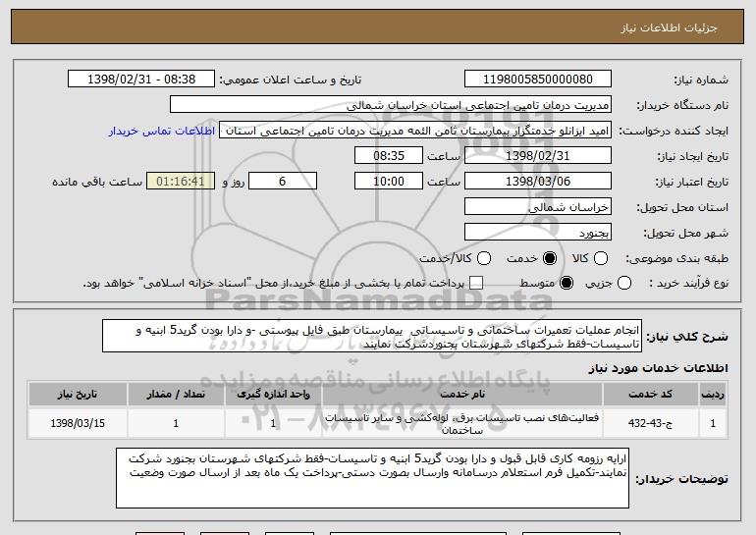Click the request creator name field
The image size is (756, 535).
point(415,131)
